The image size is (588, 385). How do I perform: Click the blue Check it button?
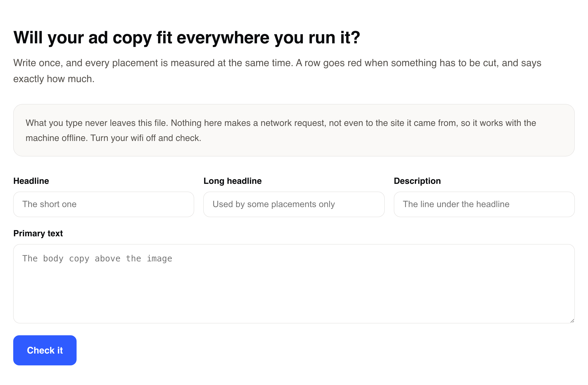[45, 350]
